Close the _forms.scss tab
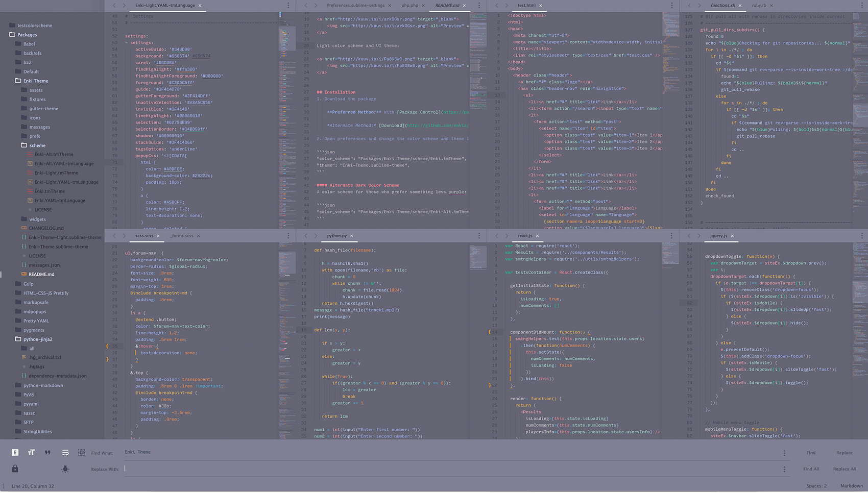 pyautogui.click(x=198, y=236)
